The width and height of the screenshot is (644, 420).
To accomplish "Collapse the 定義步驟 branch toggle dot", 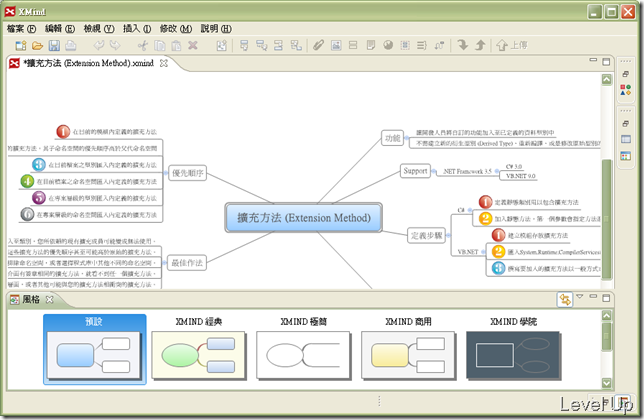I will pos(448,236).
